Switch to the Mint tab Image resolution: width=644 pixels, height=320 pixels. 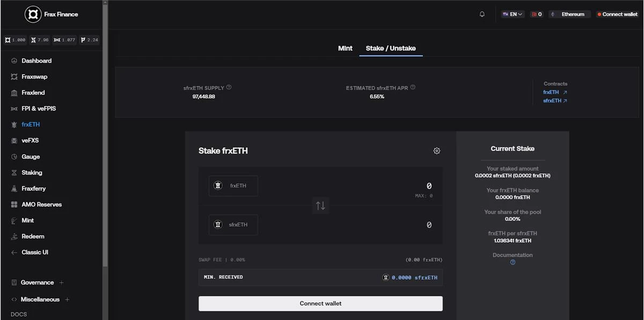[x=345, y=48]
